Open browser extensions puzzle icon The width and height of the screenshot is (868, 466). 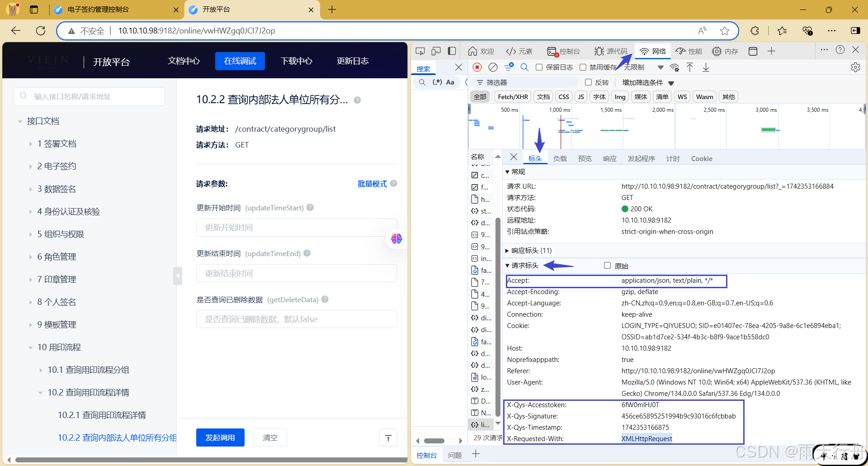point(755,31)
